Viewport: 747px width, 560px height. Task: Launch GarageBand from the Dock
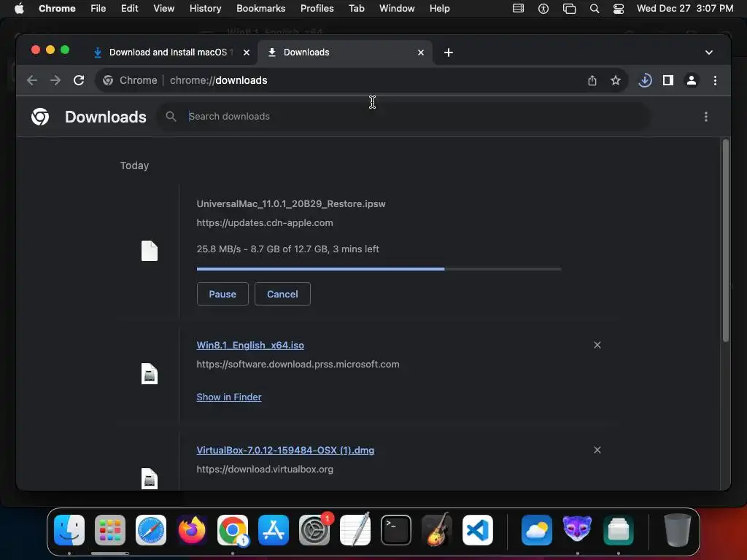click(437, 530)
